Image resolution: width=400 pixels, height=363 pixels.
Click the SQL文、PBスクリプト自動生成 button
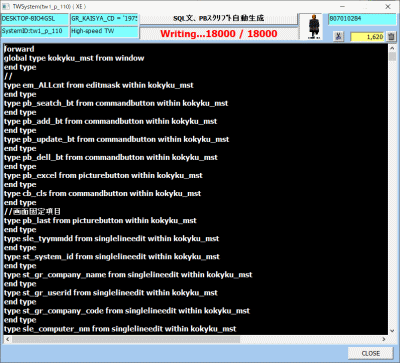pos(219,19)
